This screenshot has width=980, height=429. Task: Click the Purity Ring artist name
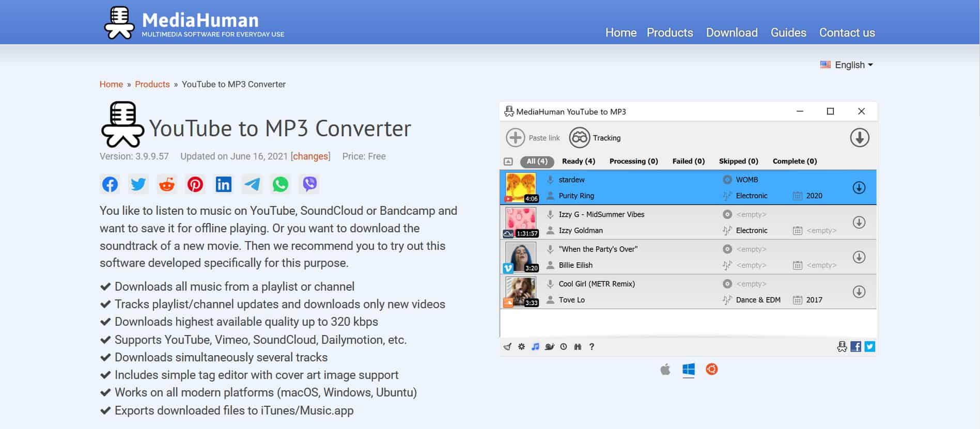point(577,196)
